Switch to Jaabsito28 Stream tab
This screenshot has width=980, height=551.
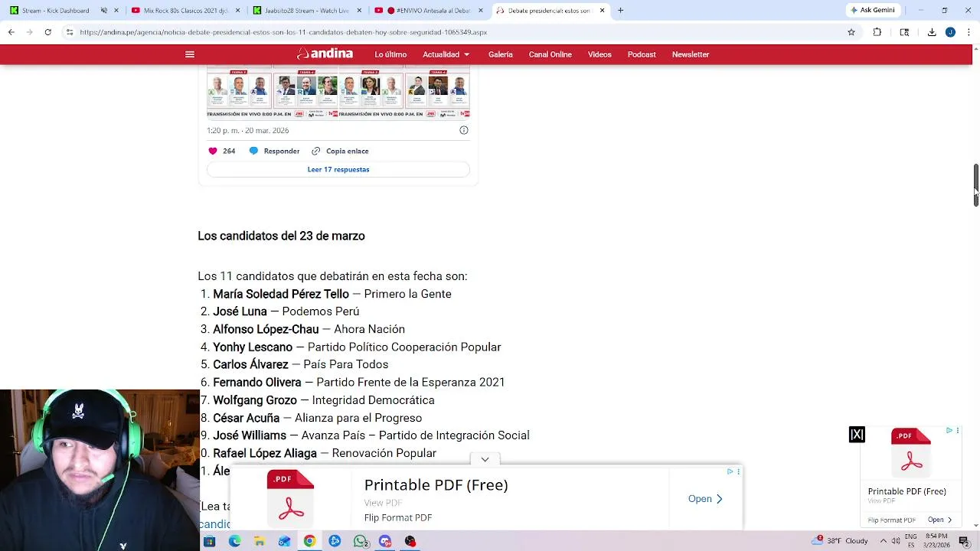coord(305,11)
